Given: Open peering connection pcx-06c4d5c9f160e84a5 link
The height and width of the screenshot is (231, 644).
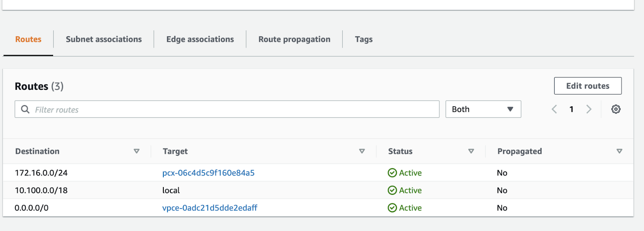Looking at the screenshot, I should click(x=208, y=173).
